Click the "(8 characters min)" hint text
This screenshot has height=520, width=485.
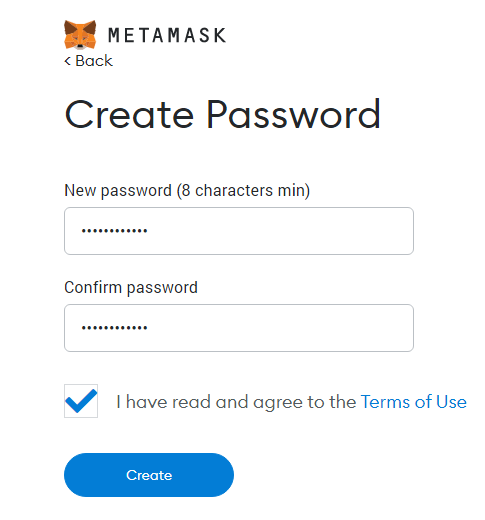243,191
